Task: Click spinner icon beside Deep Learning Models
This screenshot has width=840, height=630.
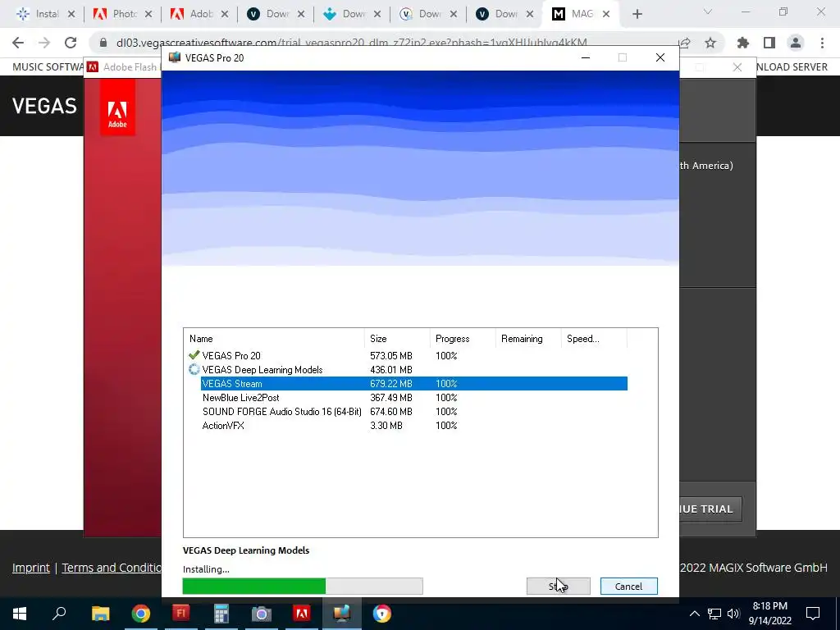Action: click(x=194, y=369)
